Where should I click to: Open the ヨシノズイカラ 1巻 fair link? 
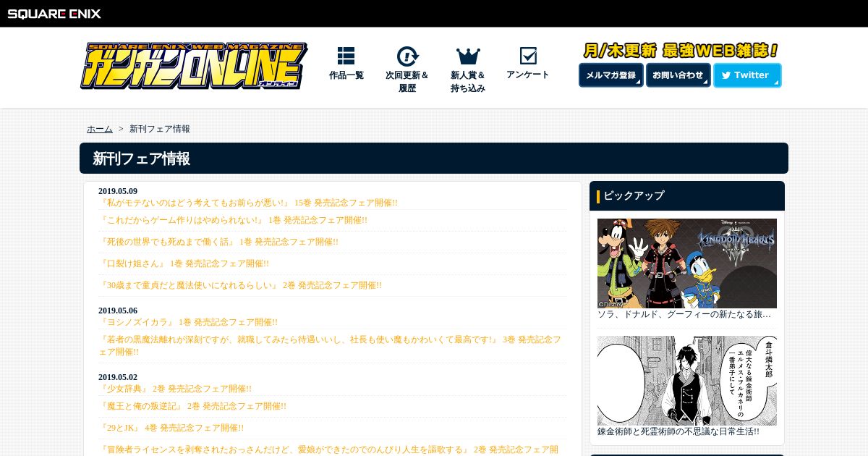pos(188,322)
